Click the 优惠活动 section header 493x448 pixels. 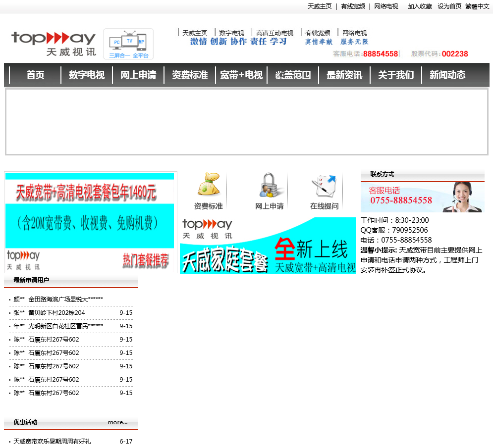25,422
